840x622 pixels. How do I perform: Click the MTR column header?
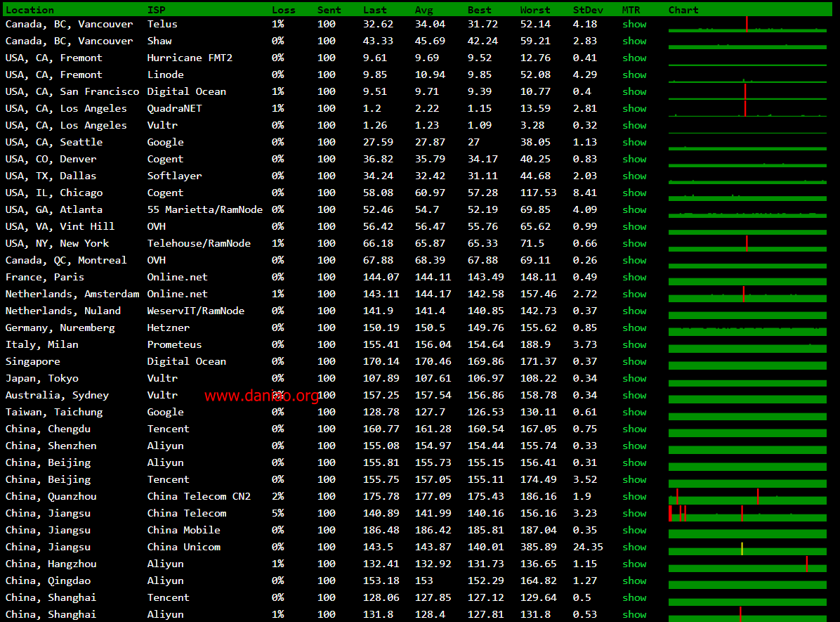tap(631, 10)
